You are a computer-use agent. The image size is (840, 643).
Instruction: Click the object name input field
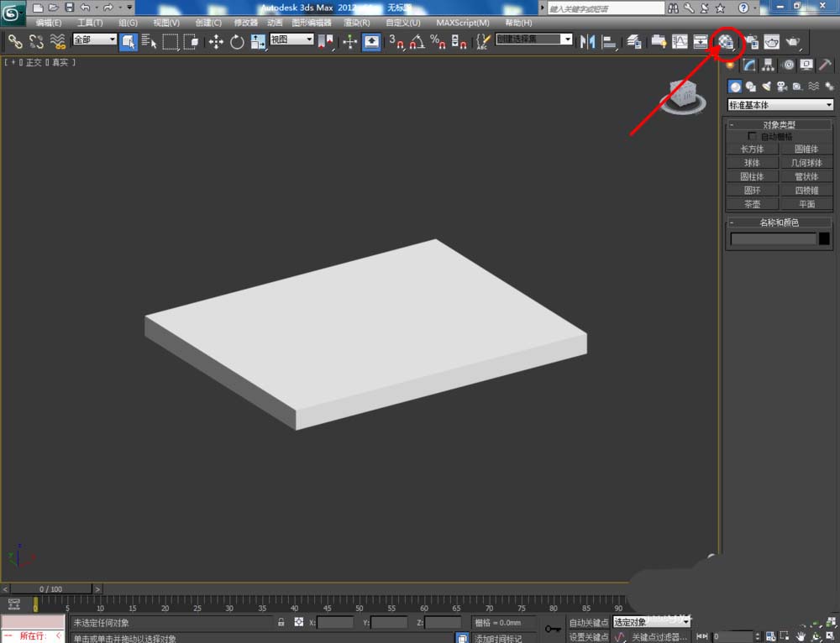(x=773, y=239)
